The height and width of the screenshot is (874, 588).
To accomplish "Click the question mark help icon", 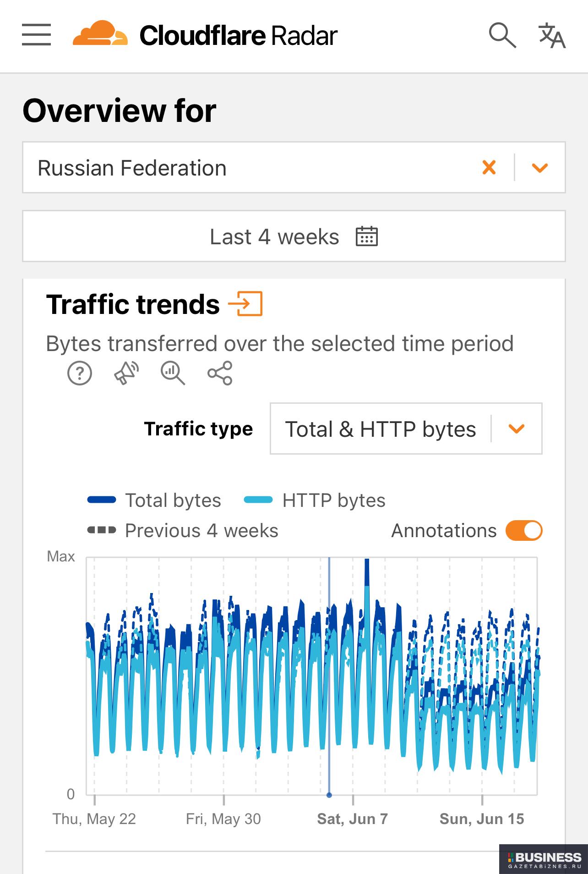I will coord(80,373).
